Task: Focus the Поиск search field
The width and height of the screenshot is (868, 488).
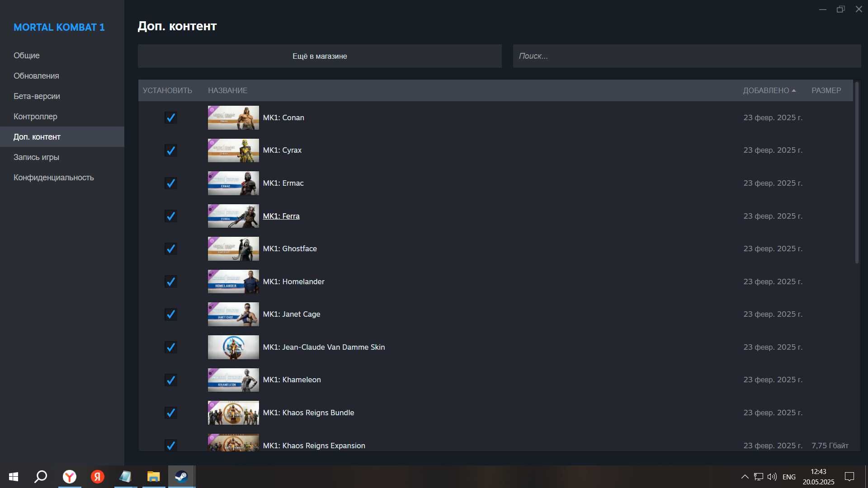Action: pyautogui.click(x=687, y=56)
